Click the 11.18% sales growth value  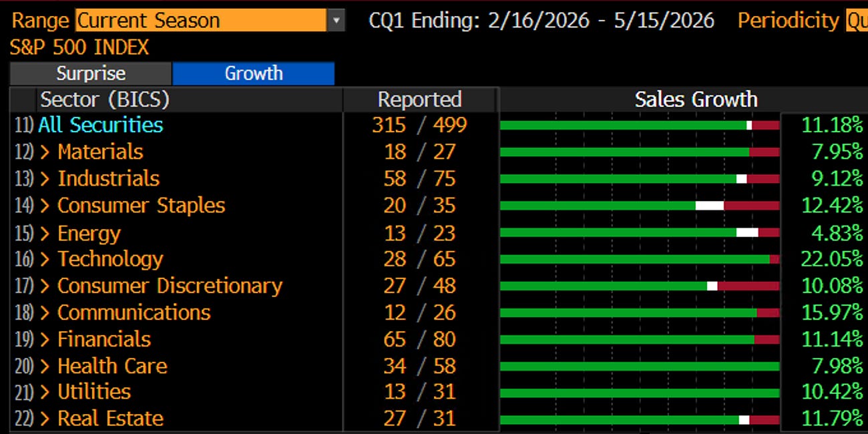coord(832,125)
